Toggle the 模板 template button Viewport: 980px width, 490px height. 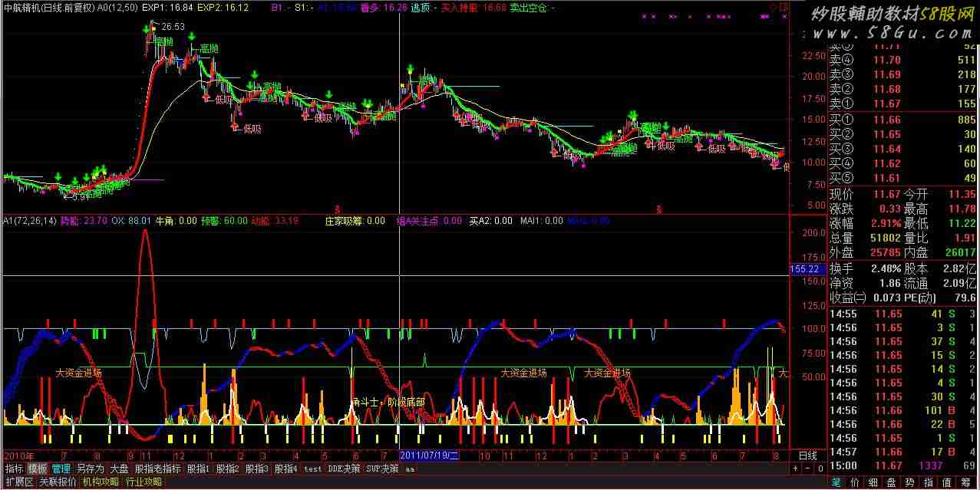38,469
